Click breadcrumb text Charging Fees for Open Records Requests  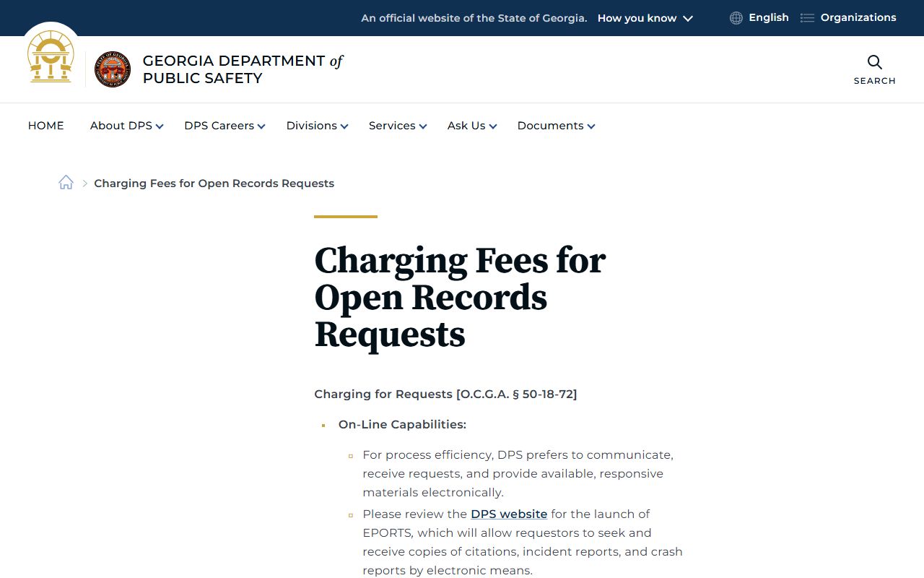214,184
